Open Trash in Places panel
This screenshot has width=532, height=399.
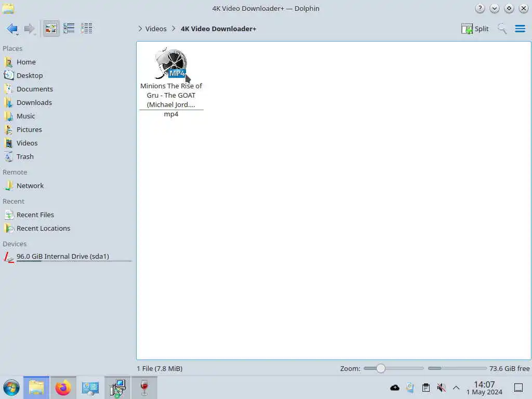[25, 157]
